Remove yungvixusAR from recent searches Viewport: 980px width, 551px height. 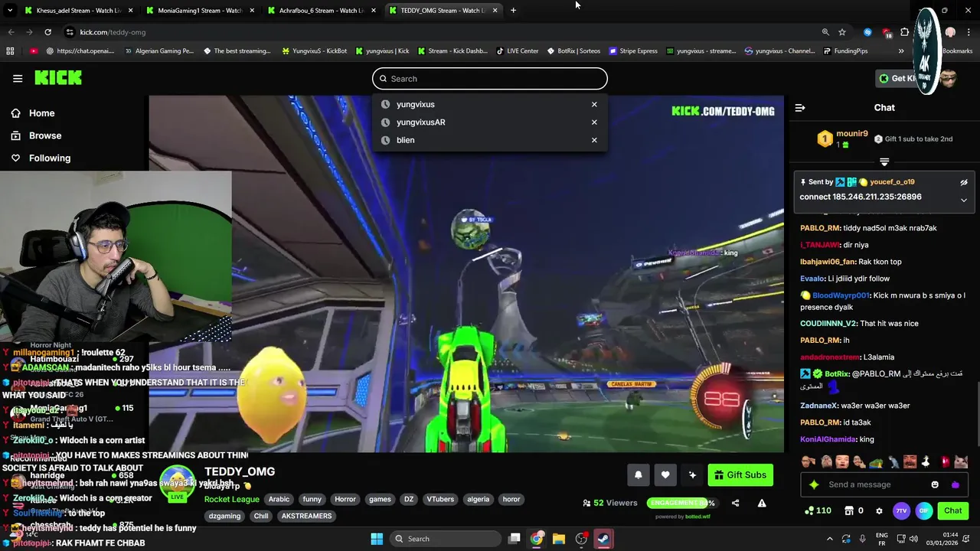(594, 122)
